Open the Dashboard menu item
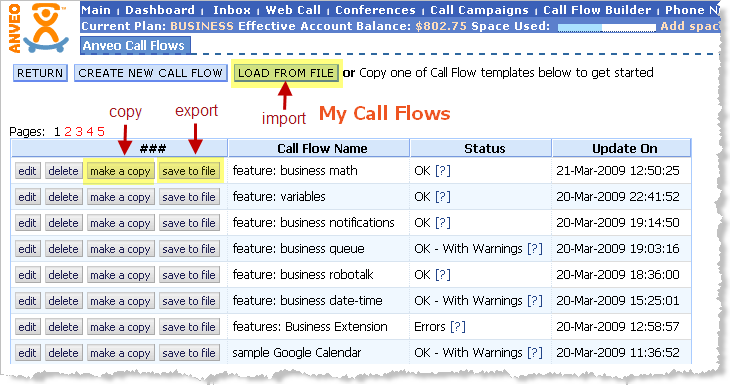Image resolution: width=730 pixels, height=385 pixels. pos(160,10)
